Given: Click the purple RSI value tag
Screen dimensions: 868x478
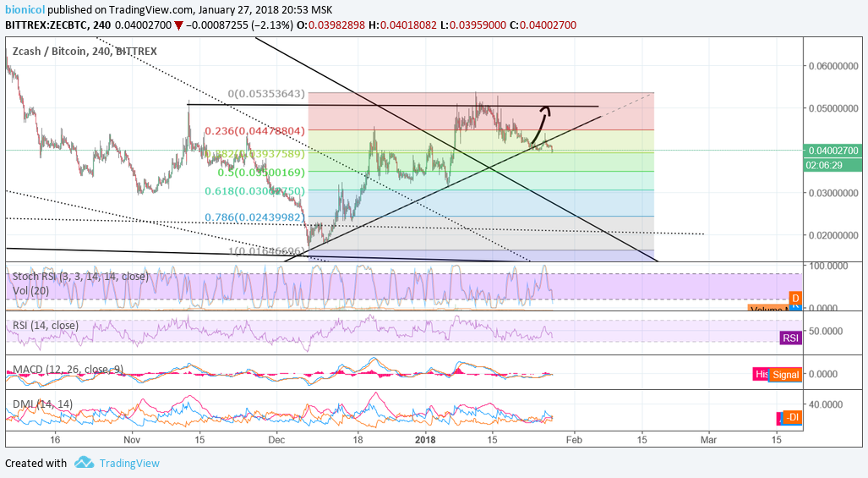Looking at the screenshot, I should tap(790, 338).
